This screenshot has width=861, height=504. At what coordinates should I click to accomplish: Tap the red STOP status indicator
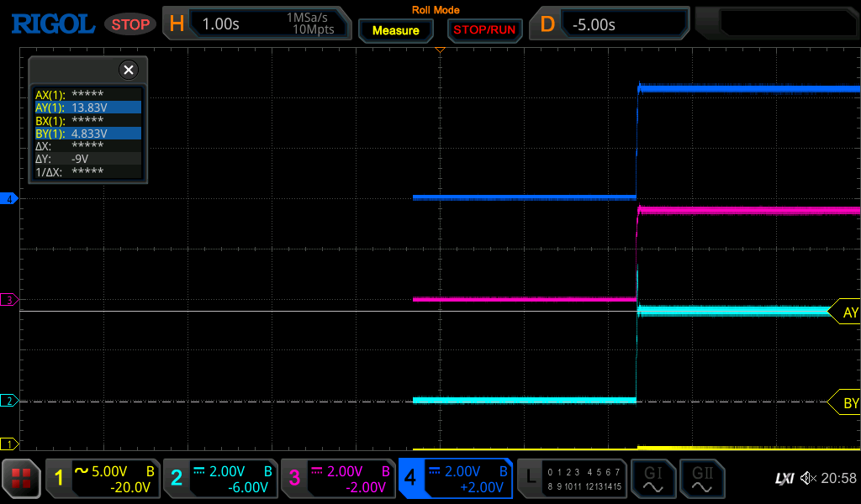[x=130, y=24]
